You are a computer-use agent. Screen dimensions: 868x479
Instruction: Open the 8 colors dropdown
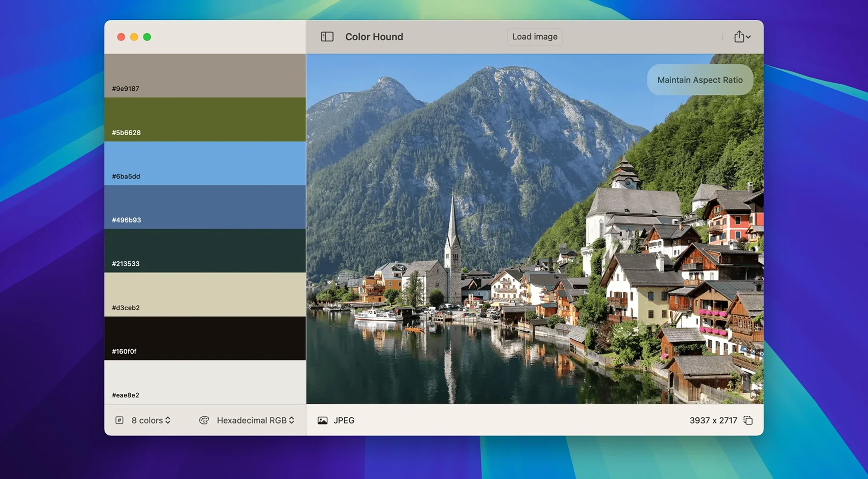(x=151, y=420)
